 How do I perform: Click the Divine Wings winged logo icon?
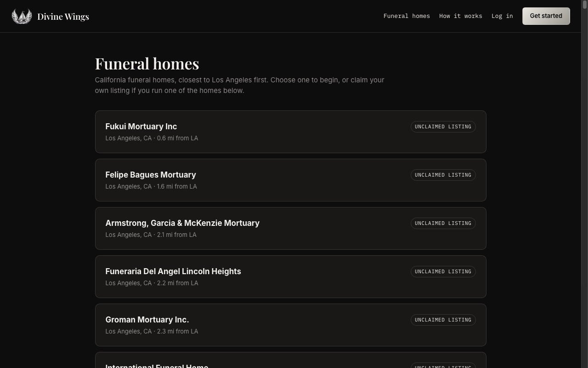[x=22, y=16]
